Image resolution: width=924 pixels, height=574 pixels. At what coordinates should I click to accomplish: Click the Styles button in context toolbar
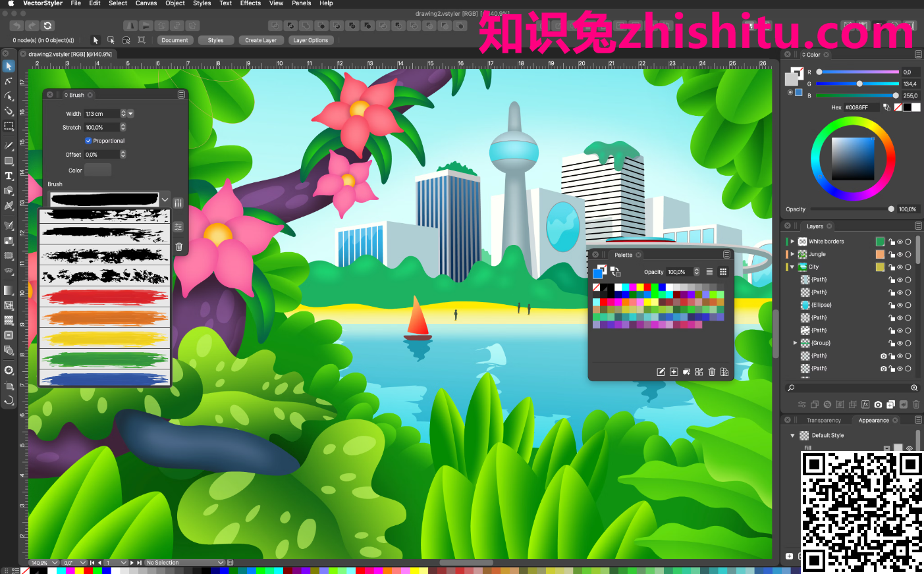coord(215,40)
